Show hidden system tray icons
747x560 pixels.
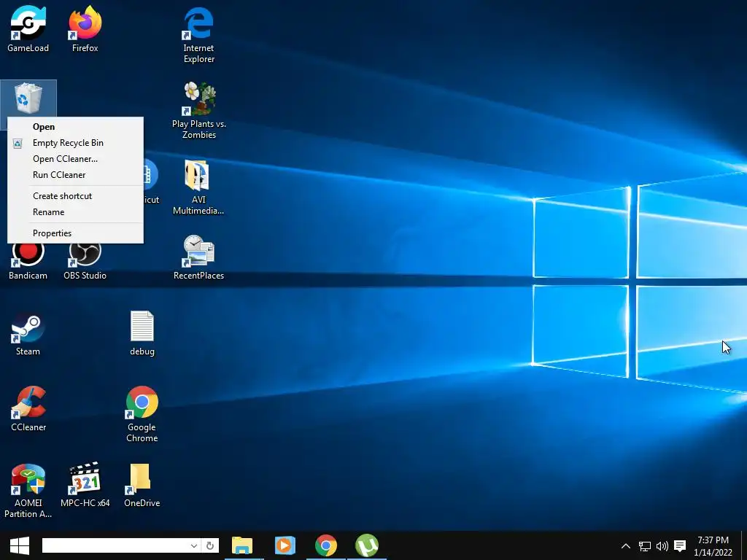pyautogui.click(x=626, y=546)
